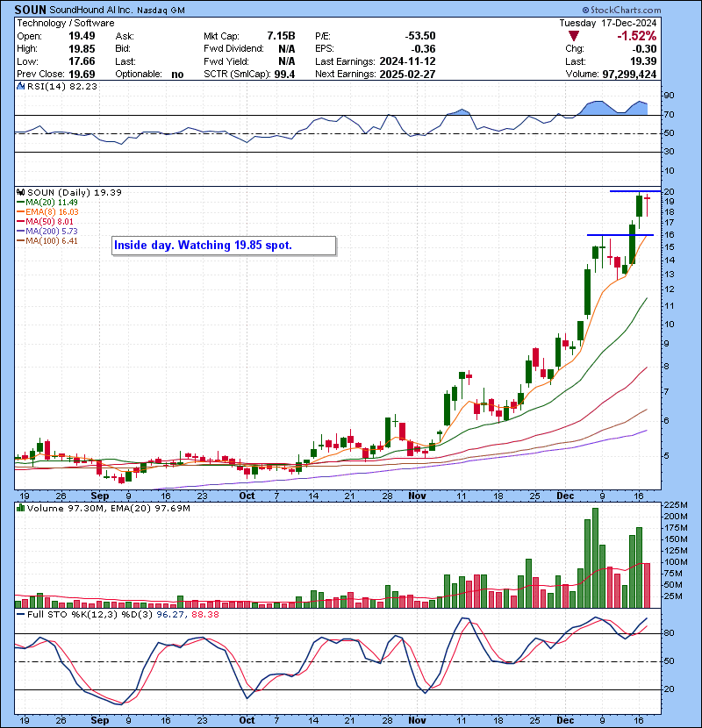Click the Volume value 97,299,424
The image size is (702, 728).
pyautogui.click(x=629, y=75)
